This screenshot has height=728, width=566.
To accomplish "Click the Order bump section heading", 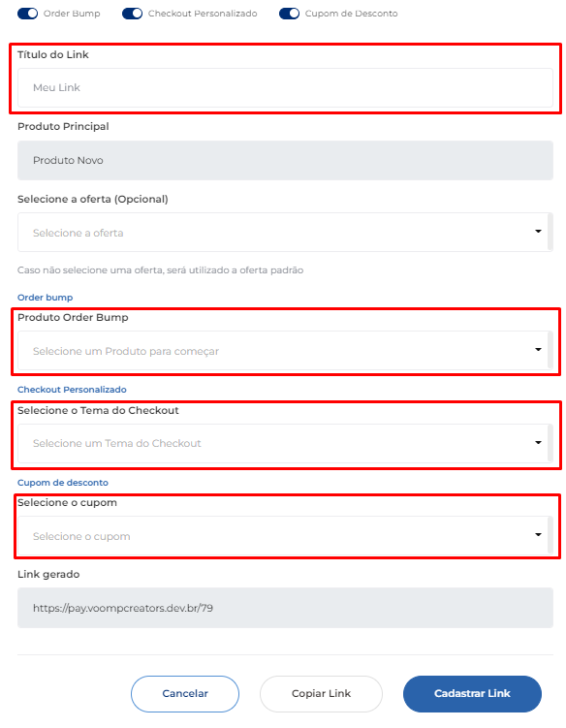I will [45, 298].
